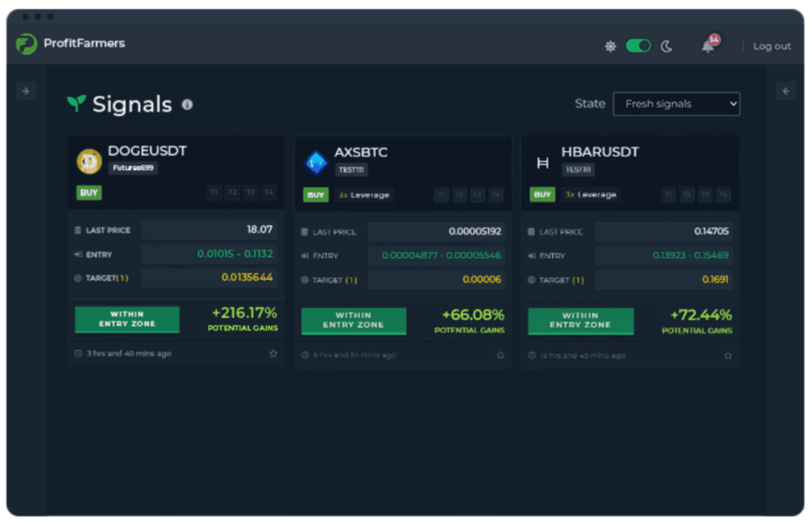
Task: Click AXSBTC last price 0.00005192
Action: click(475, 231)
